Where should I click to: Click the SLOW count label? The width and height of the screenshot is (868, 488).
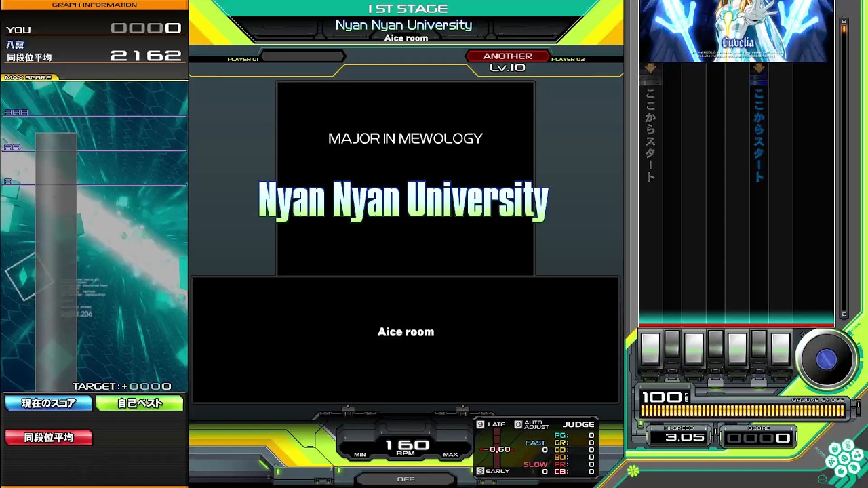pos(536,464)
